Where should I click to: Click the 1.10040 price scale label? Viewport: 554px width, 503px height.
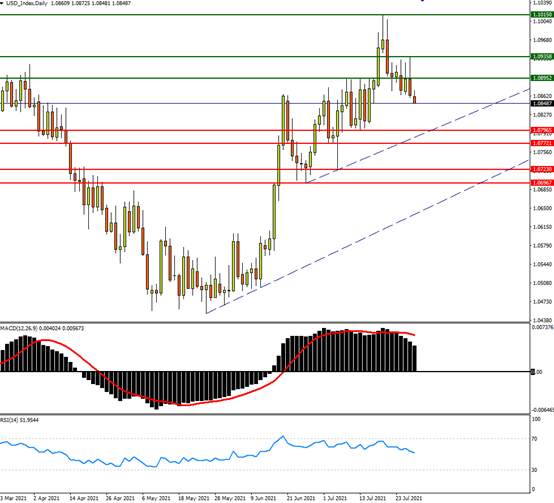pyautogui.click(x=543, y=22)
